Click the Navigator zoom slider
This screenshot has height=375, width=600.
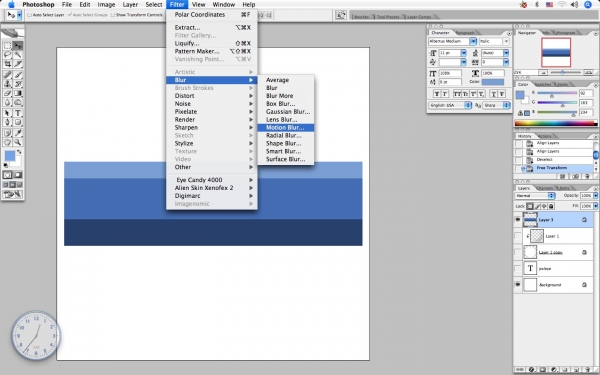pos(562,72)
